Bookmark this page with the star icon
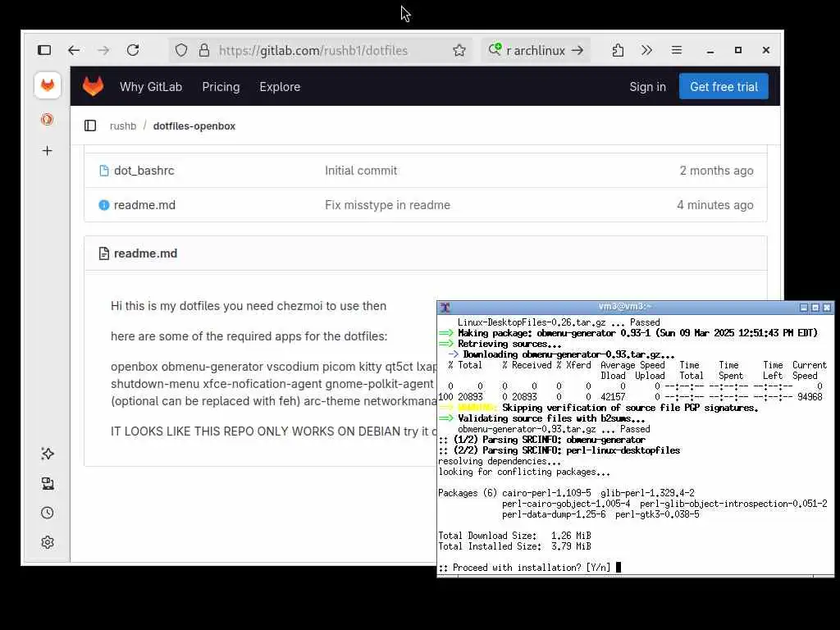Image resolution: width=840 pixels, height=630 pixels. [x=459, y=50]
